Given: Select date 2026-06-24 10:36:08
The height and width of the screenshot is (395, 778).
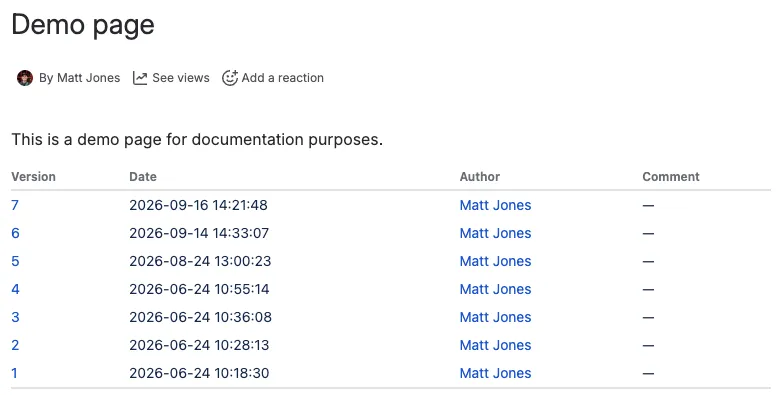Looking at the screenshot, I should click(200, 317).
